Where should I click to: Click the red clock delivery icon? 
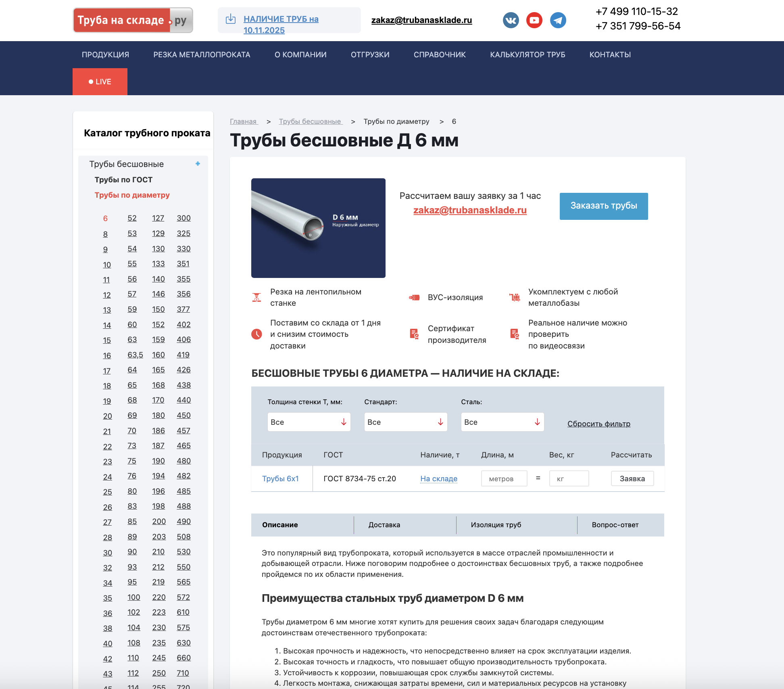point(256,334)
